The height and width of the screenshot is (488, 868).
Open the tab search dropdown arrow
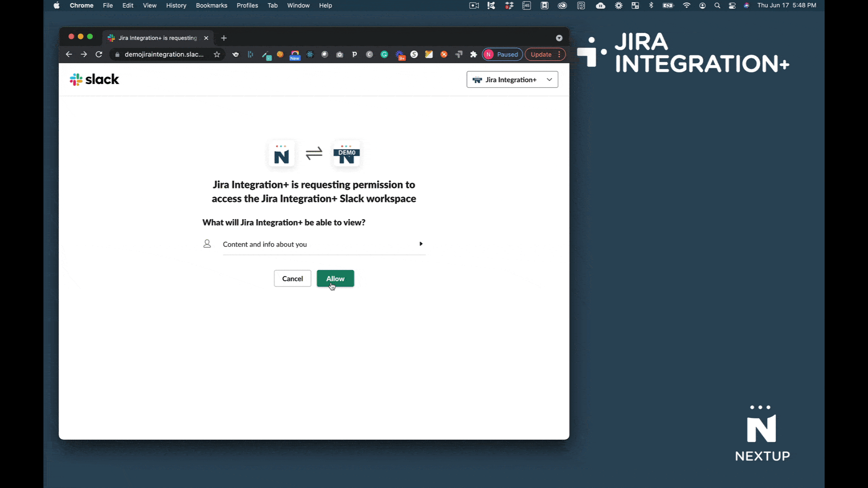[559, 38]
